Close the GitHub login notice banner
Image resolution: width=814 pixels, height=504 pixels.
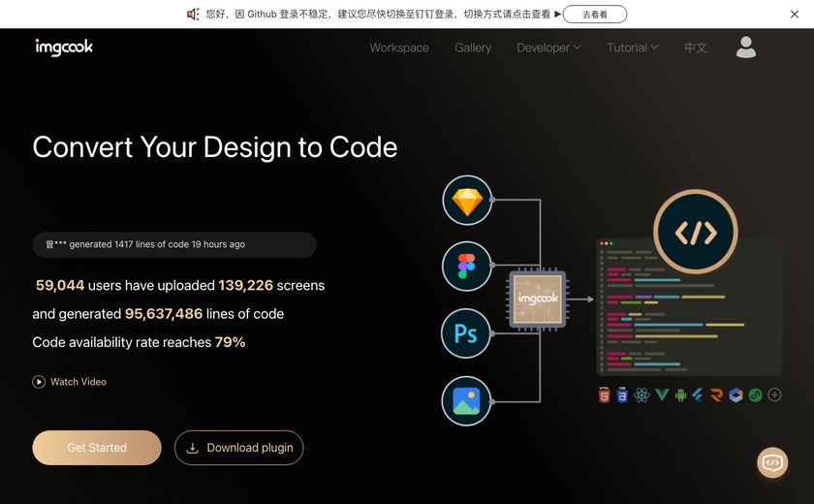(x=795, y=14)
